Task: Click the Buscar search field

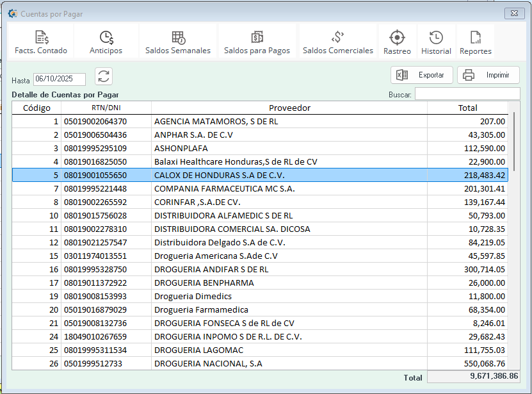Action: [467, 94]
